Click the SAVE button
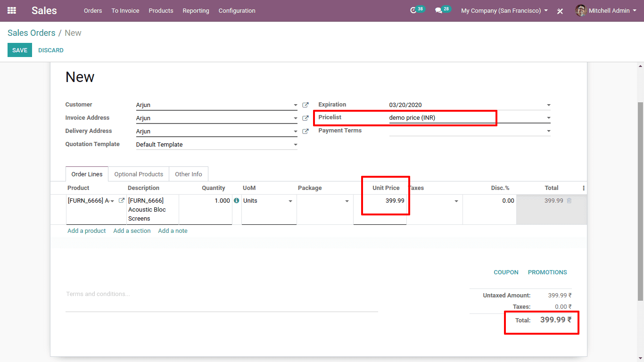This screenshot has width=644, height=362. (x=20, y=50)
